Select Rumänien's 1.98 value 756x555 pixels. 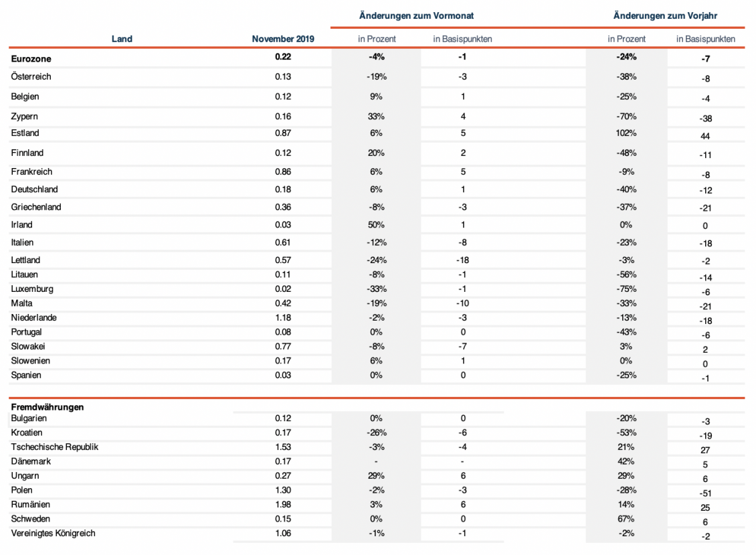283,504
